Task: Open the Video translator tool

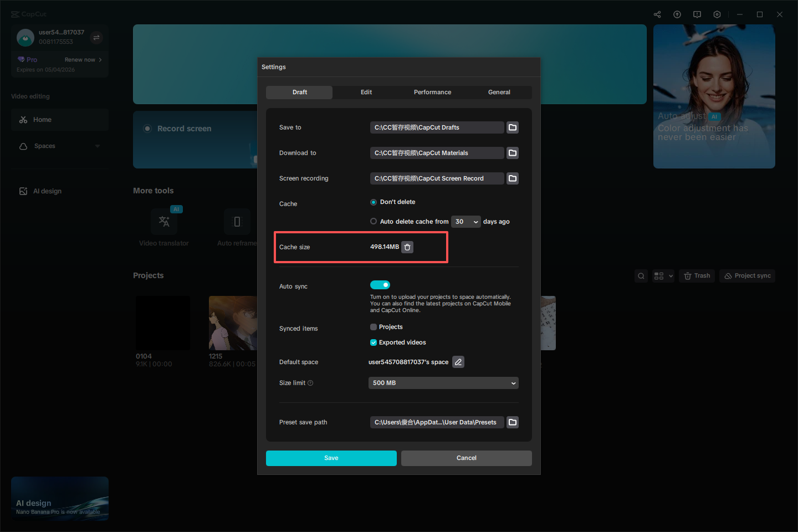Action: pos(164,222)
